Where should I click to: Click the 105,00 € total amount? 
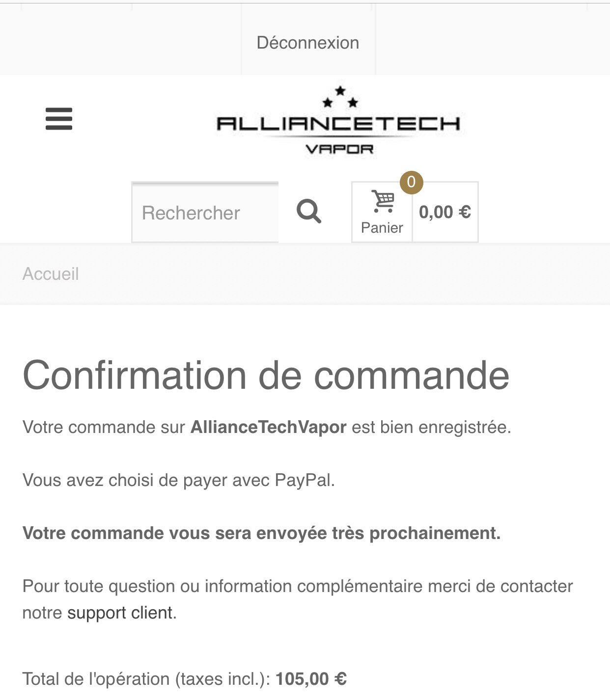point(311,679)
